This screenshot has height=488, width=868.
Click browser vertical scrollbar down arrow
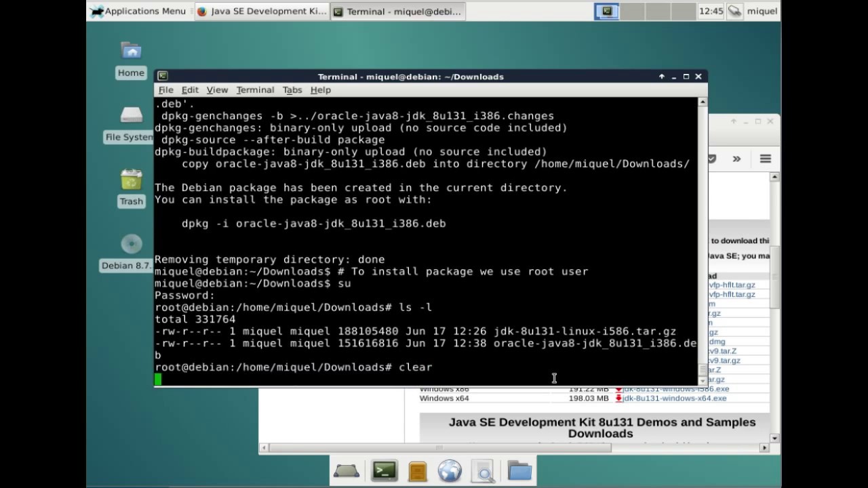click(x=774, y=438)
